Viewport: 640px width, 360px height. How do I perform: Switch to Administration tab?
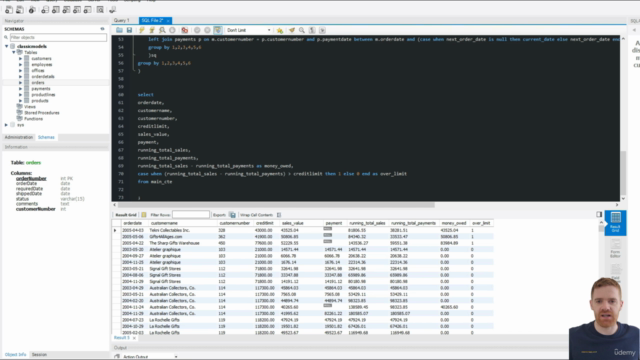(x=19, y=137)
